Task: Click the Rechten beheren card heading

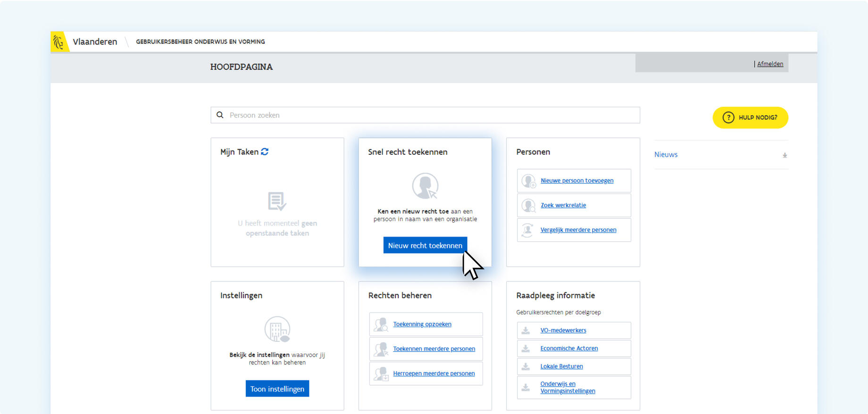Action: (x=400, y=296)
